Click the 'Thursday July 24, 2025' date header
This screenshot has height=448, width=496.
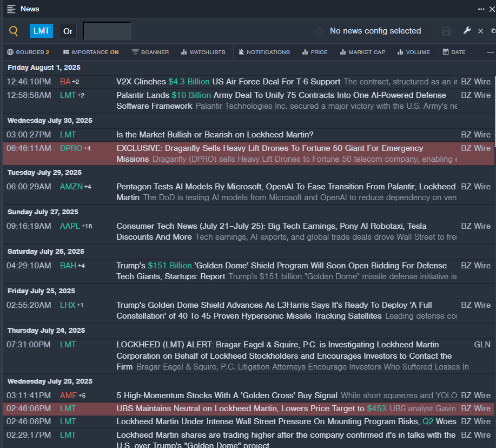46,331
